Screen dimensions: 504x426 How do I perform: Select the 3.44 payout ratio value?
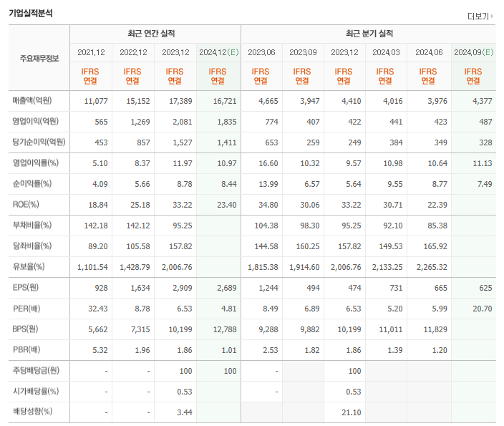(185, 412)
